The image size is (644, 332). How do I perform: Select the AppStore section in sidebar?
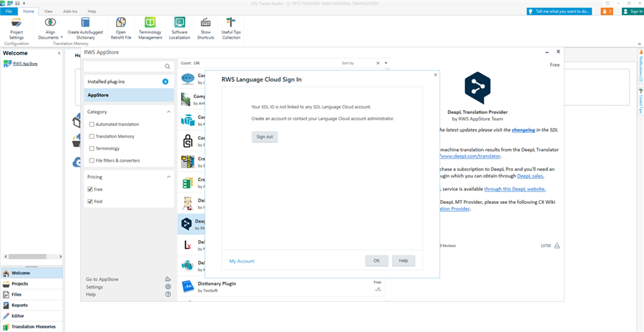click(x=129, y=95)
